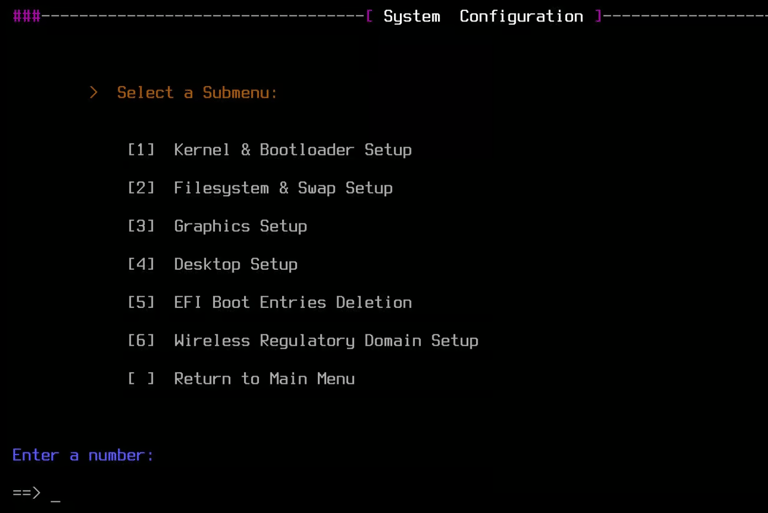Click the [6] bracket number marker

point(141,341)
